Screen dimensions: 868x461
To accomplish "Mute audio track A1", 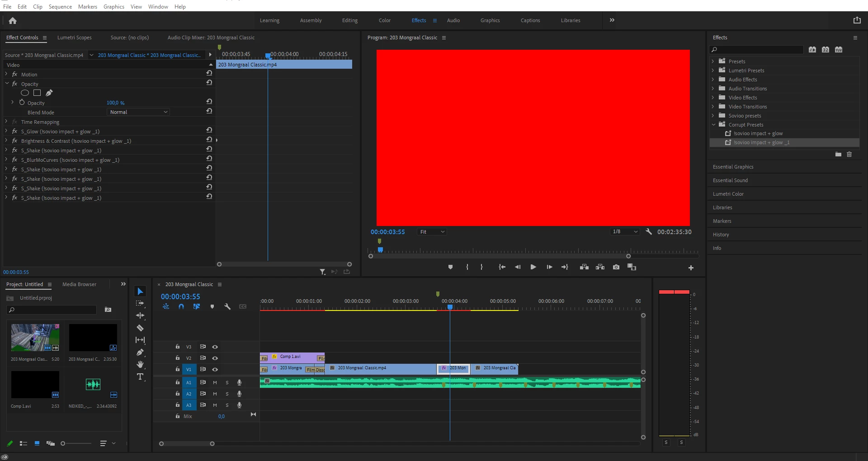I will (x=215, y=382).
